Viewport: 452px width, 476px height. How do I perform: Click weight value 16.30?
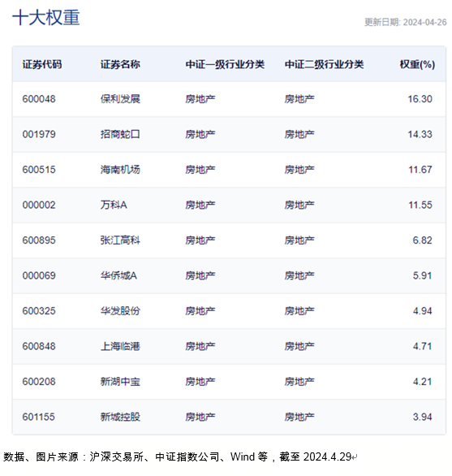420,99
